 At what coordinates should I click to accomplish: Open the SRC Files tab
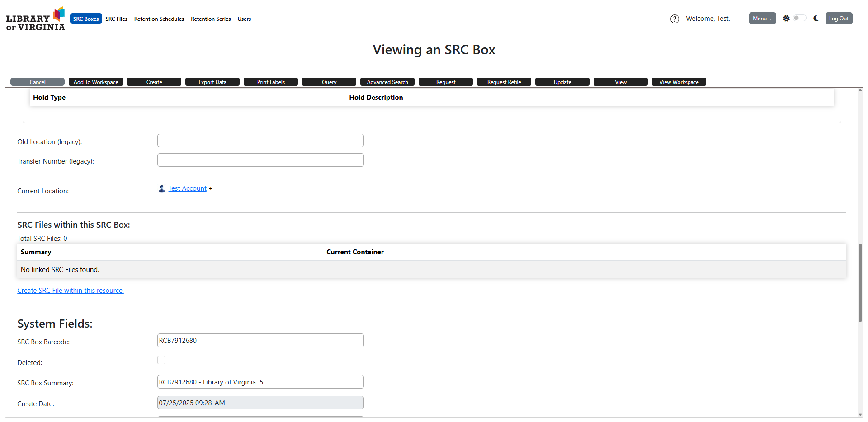click(x=116, y=19)
